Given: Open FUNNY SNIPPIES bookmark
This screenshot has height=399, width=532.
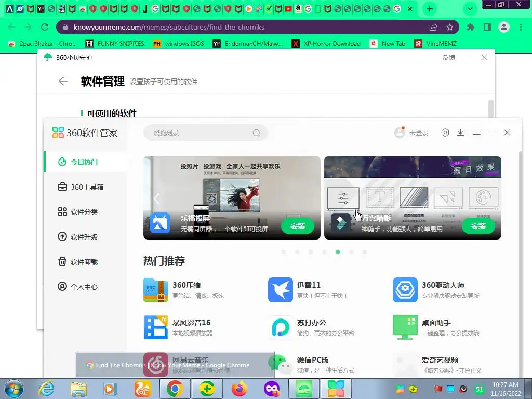Looking at the screenshot, I should [x=115, y=44].
